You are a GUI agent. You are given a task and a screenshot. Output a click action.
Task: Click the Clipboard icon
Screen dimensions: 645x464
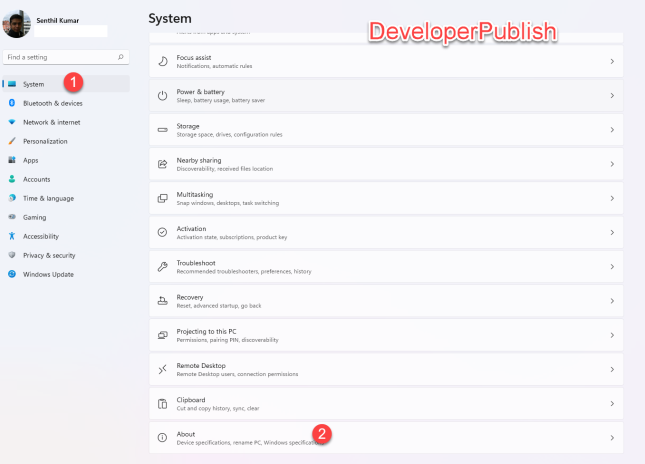coord(162,403)
